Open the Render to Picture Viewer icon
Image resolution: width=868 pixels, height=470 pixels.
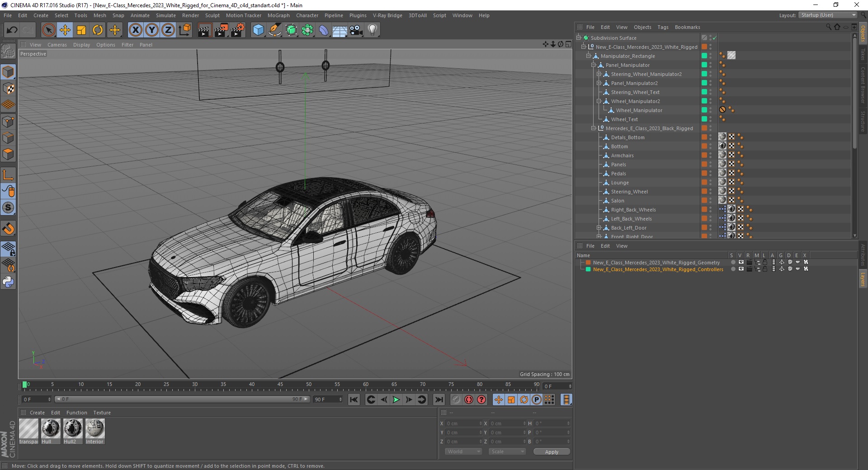[221, 30]
